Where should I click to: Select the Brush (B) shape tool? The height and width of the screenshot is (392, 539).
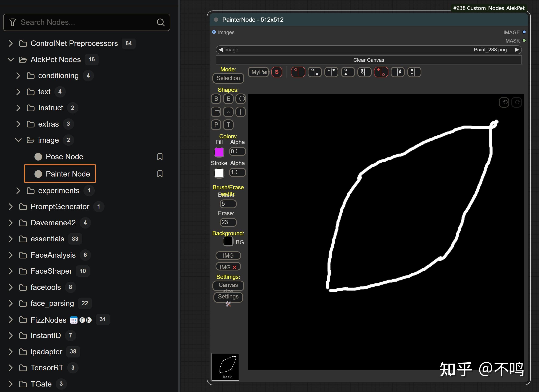216,99
